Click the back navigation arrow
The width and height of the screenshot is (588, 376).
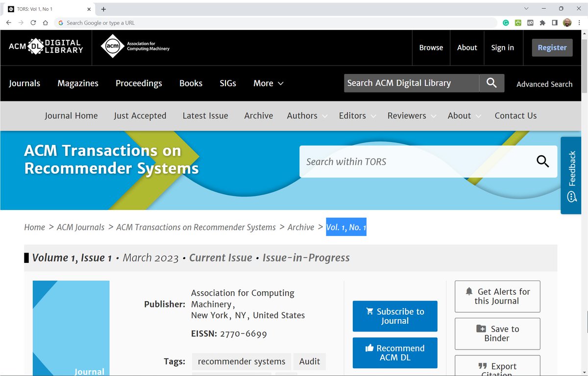8,23
